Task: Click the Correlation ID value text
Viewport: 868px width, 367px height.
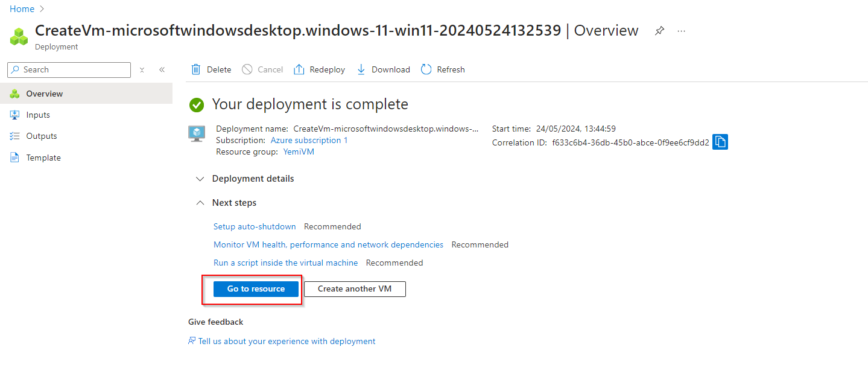Action: click(x=630, y=142)
